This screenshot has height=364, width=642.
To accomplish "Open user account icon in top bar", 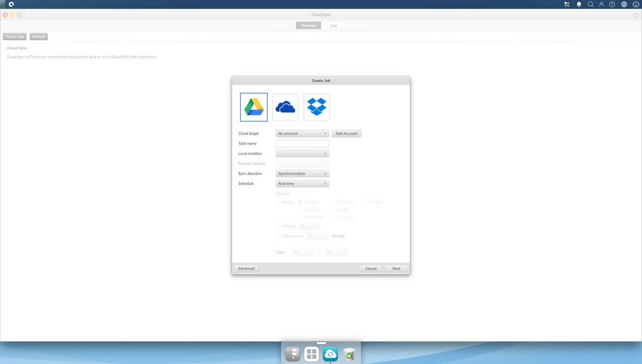I will point(601,4).
